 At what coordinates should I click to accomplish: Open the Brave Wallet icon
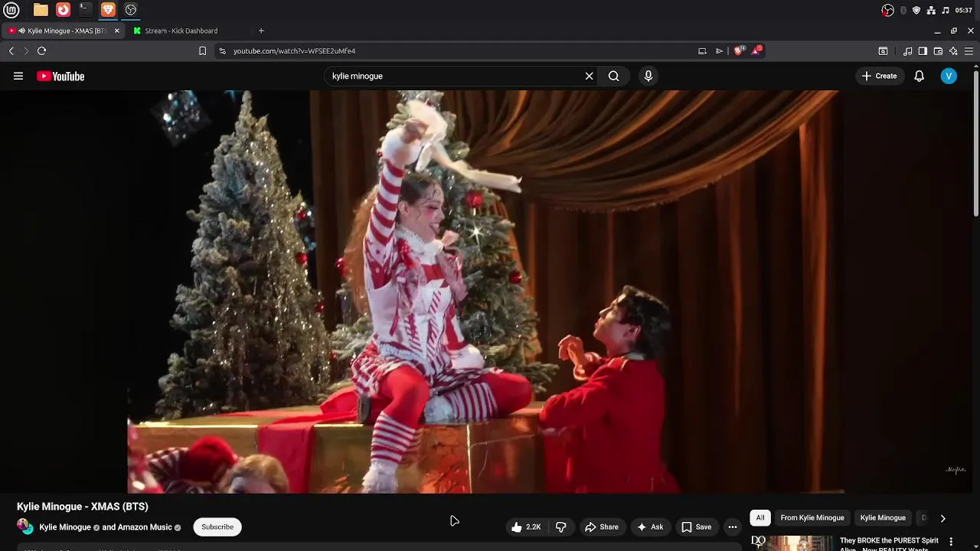(938, 51)
